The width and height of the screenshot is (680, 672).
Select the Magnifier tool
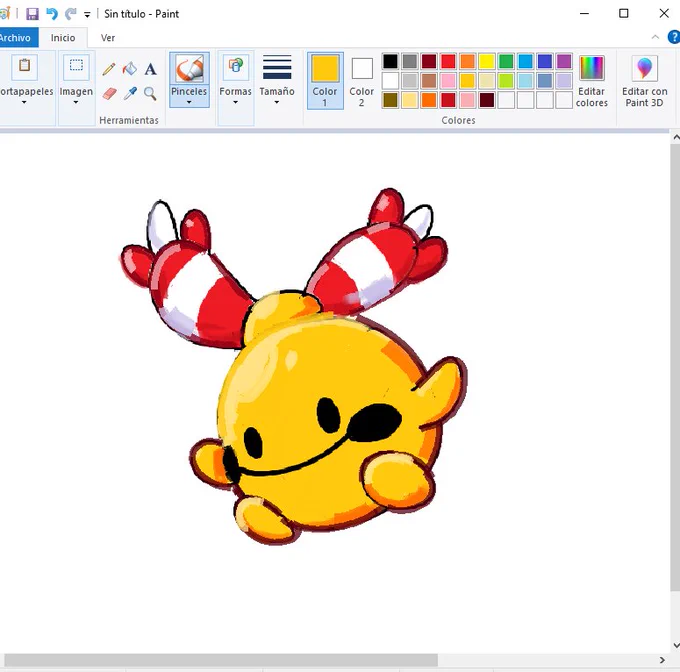[150, 93]
